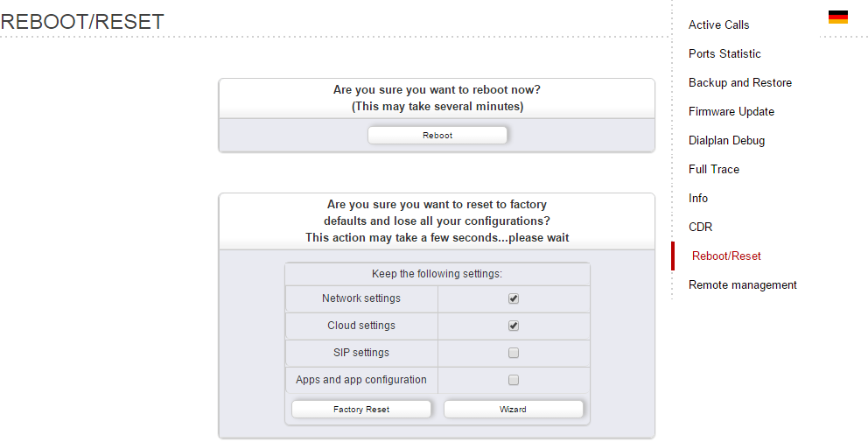Show the Info page

[x=698, y=198]
